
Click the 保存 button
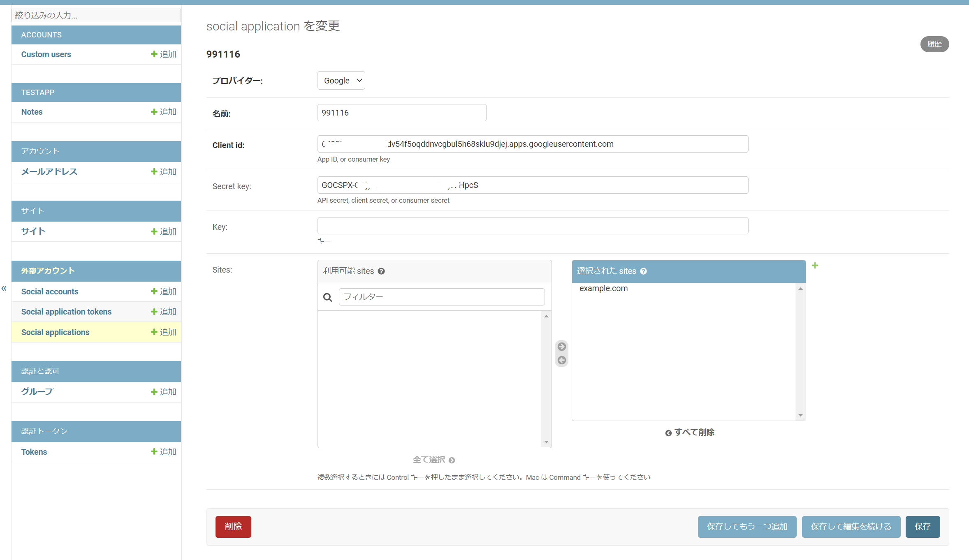[923, 527]
